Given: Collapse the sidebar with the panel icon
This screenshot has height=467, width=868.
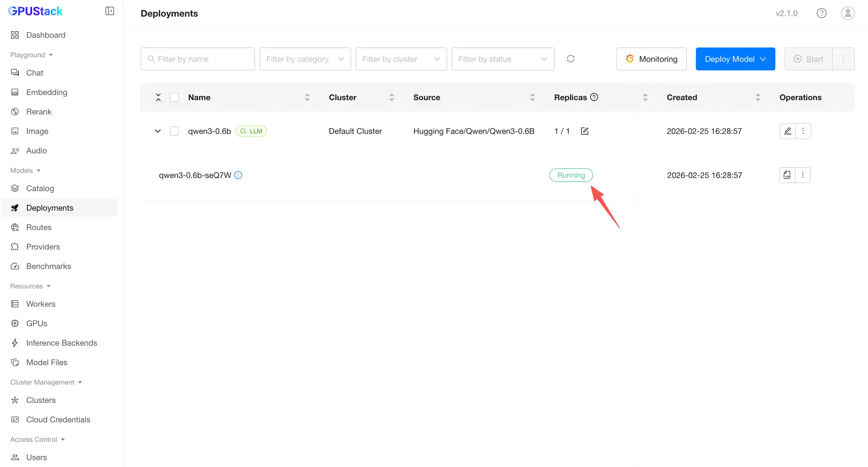Looking at the screenshot, I should pyautogui.click(x=110, y=11).
